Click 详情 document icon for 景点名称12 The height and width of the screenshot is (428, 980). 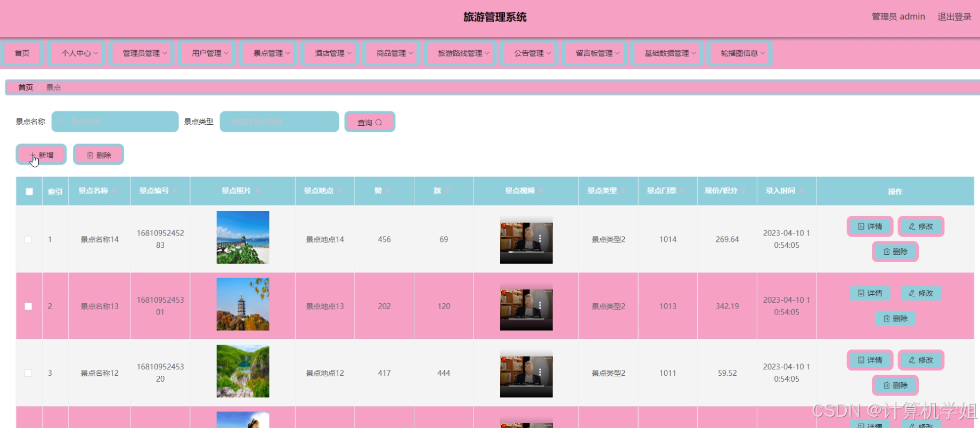click(861, 360)
